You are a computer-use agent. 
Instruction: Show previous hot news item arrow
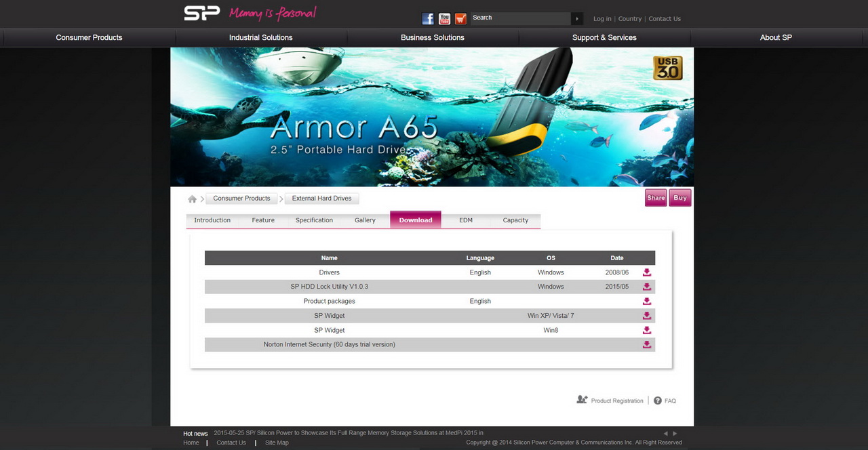(666, 433)
